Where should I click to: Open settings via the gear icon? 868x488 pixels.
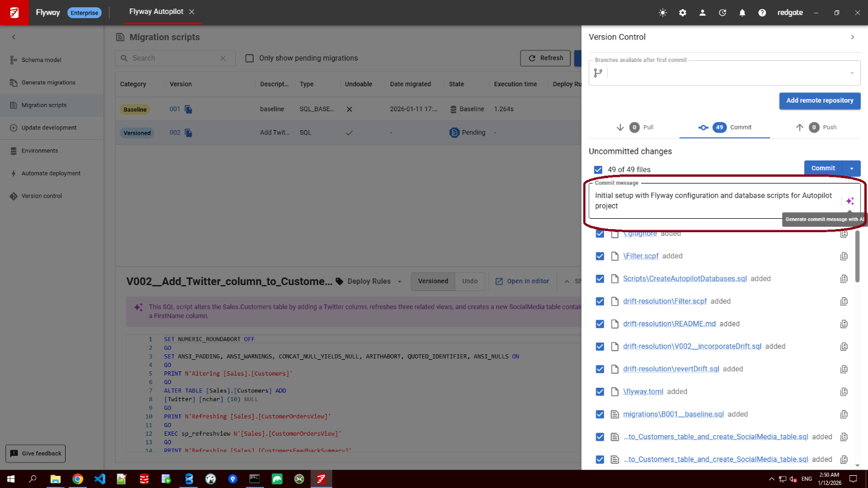click(x=682, y=13)
